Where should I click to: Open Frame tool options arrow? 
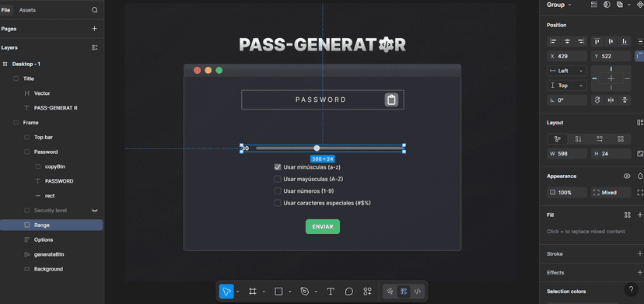[x=264, y=292]
